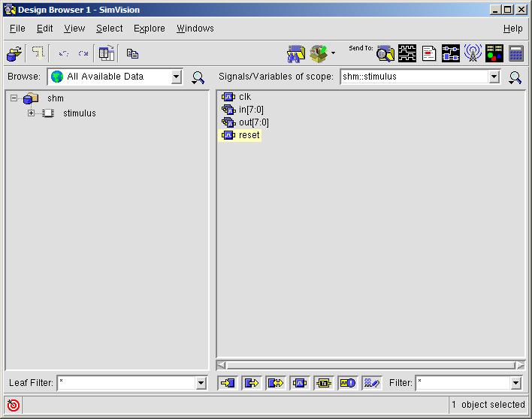The image size is (532, 419).
Task: Open the scope shm::stimulus dropdown arrow
Action: [494, 77]
